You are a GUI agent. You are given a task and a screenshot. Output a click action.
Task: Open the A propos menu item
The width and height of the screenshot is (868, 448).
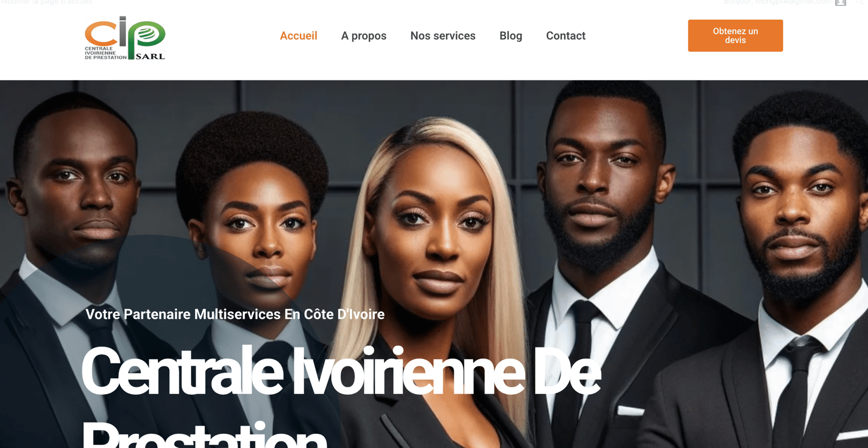pos(363,36)
